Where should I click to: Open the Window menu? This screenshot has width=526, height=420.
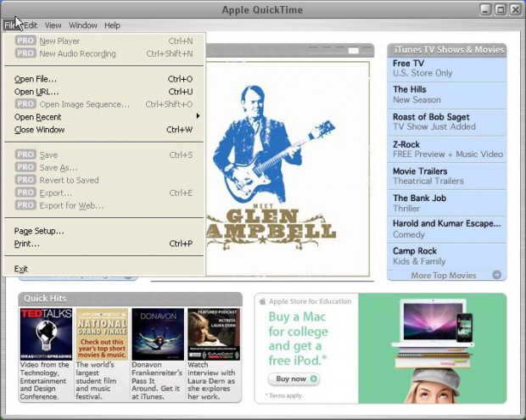83,25
